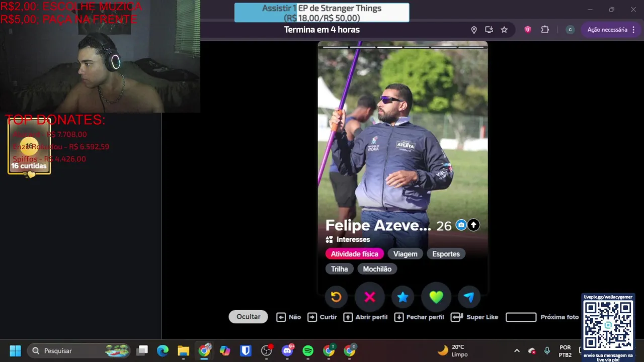Open Task View in the taskbar
The image size is (644, 362).
pos(143,351)
